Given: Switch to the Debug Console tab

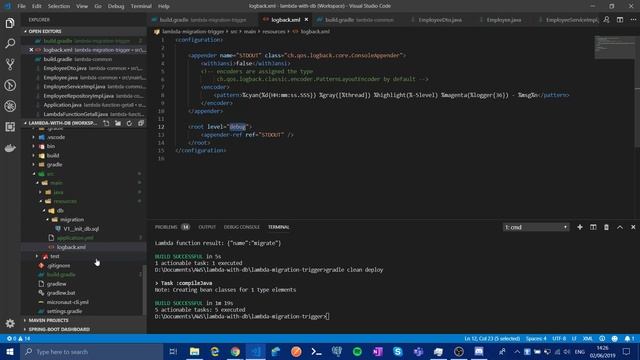Looking at the screenshot, I should (242, 227).
